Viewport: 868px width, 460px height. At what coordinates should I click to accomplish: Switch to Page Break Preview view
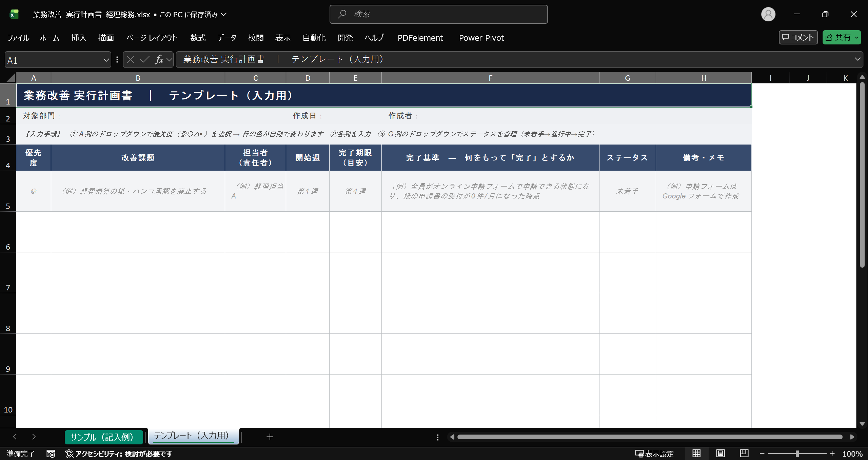point(744,454)
